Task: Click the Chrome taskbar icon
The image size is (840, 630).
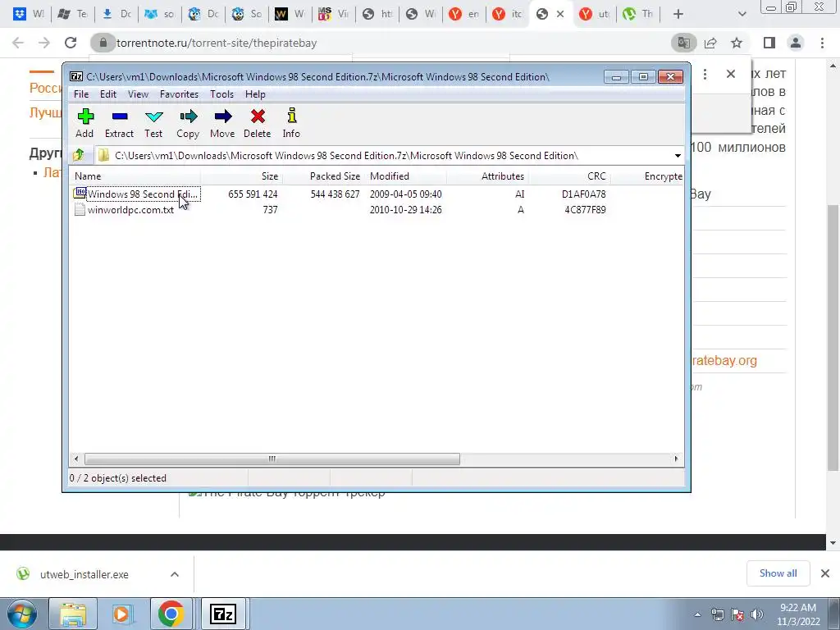Action: pos(171,614)
